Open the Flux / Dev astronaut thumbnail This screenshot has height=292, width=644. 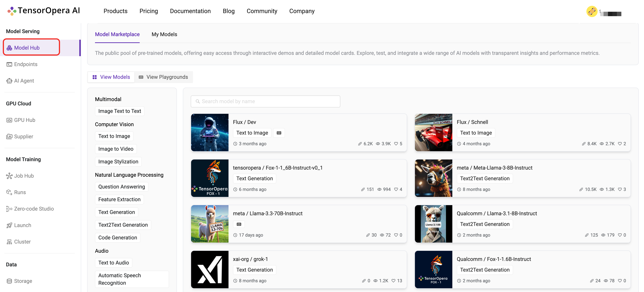tap(209, 133)
